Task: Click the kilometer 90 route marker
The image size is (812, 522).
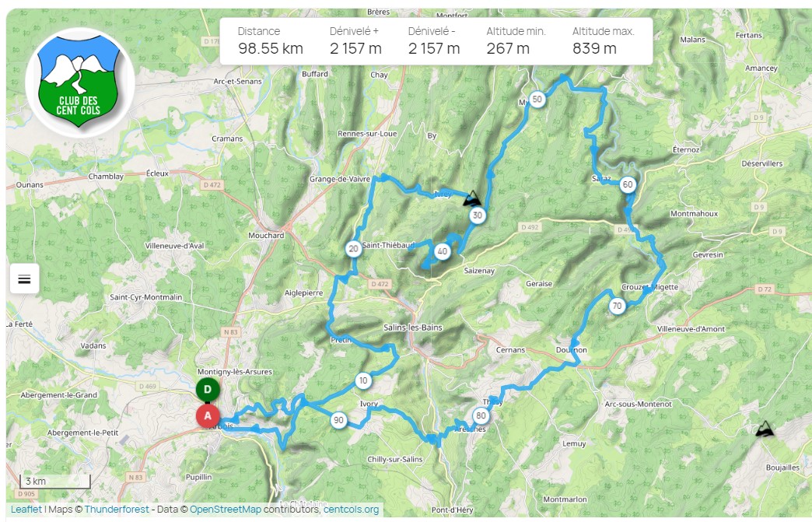Action: (338, 420)
